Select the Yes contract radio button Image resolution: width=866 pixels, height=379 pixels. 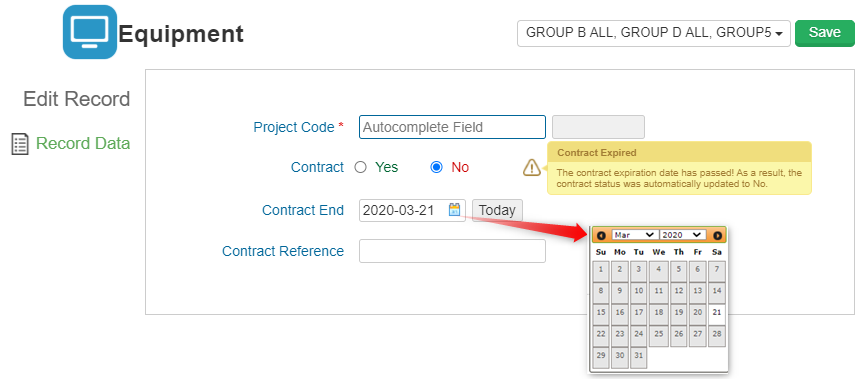(361, 167)
